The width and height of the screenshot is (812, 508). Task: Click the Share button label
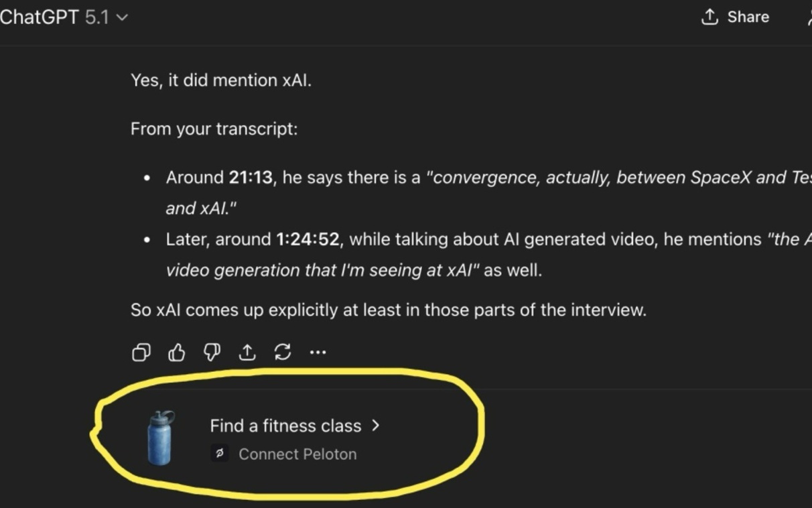click(x=748, y=17)
